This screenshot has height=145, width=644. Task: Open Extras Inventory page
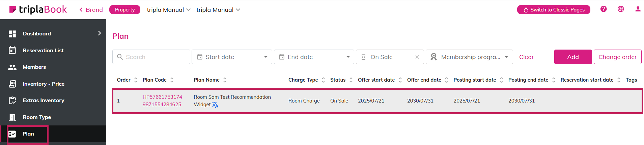43,100
